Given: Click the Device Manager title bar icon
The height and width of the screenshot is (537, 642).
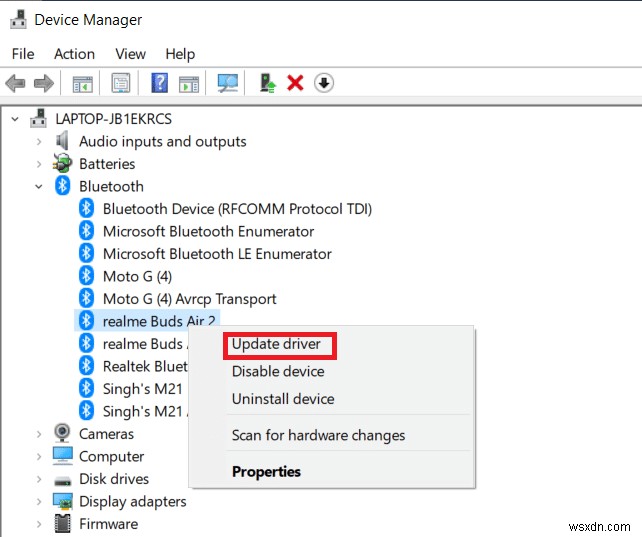Looking at the screenshot, I should [x=18, y=19].
